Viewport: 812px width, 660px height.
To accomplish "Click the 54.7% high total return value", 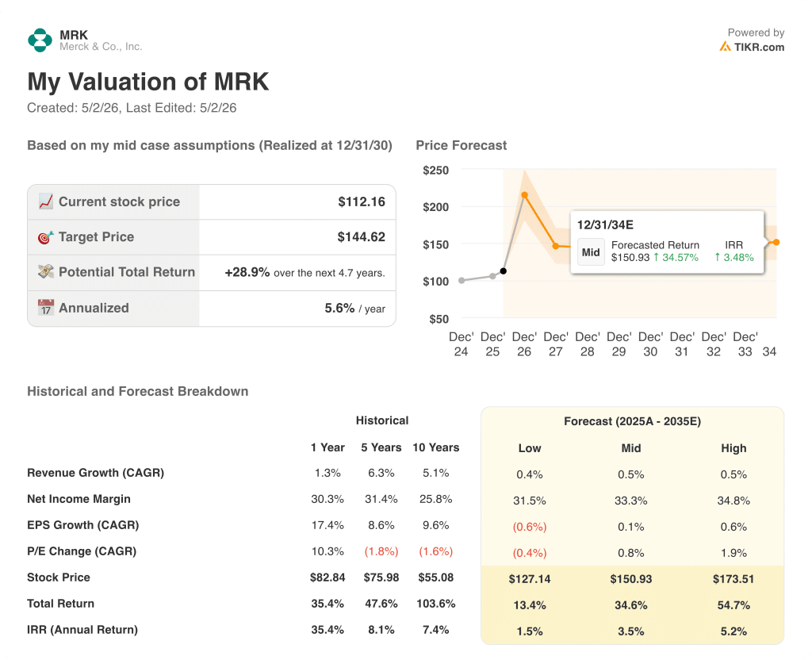I will pyautogui.click(x=733, y=605).
